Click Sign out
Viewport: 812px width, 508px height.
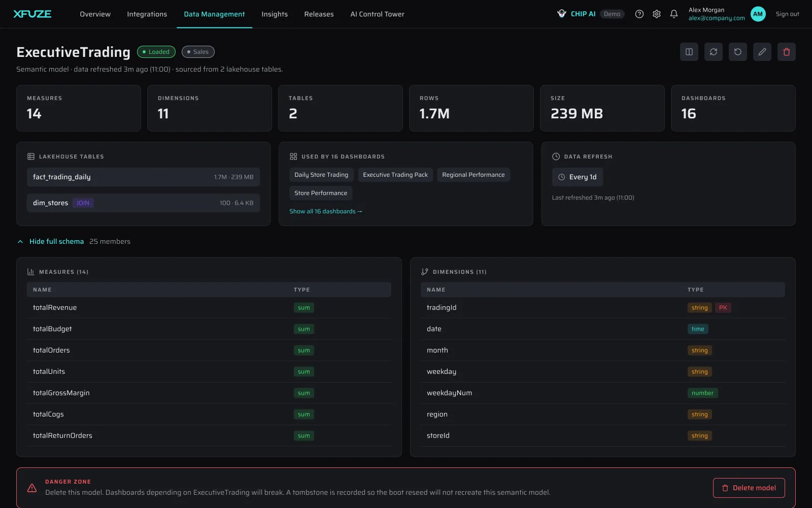click(x=787, y=14)
